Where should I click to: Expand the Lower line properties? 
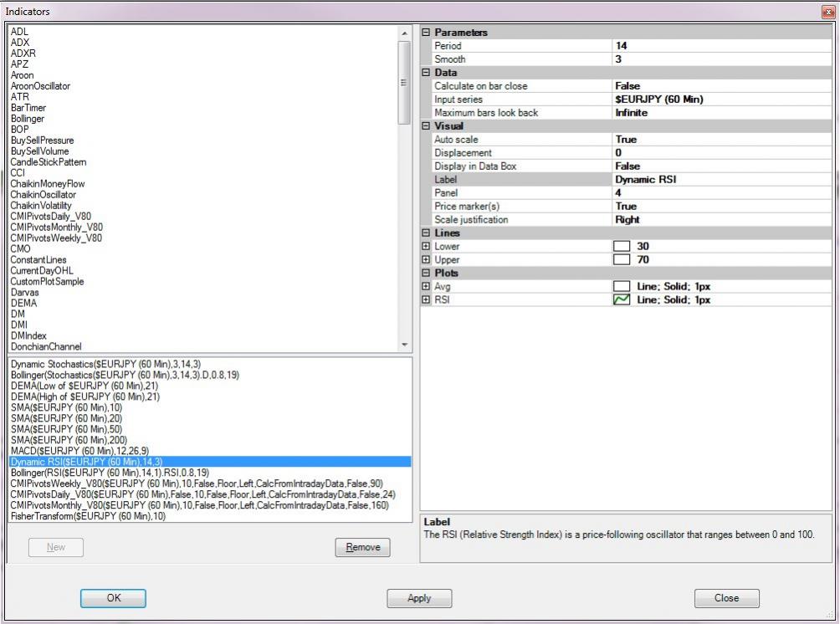(426, 247)
